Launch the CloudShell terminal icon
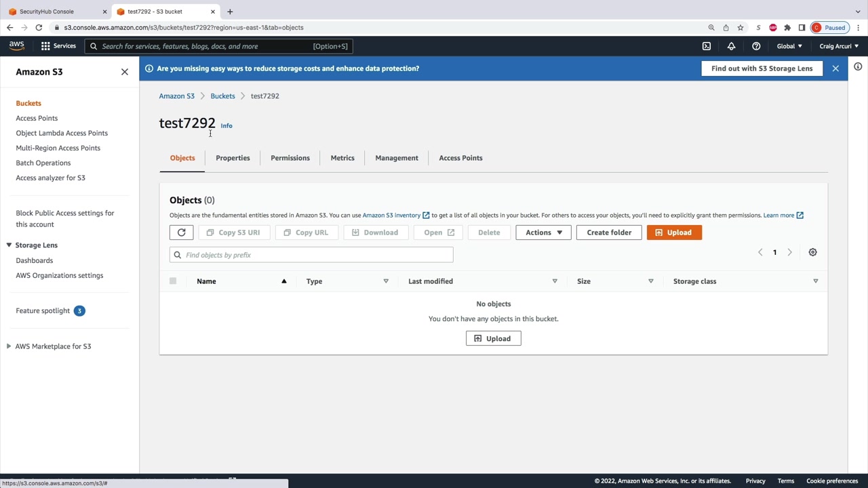The height and width of the screenshot is (488, 868). pyautogui.click(x=707, y=46)
